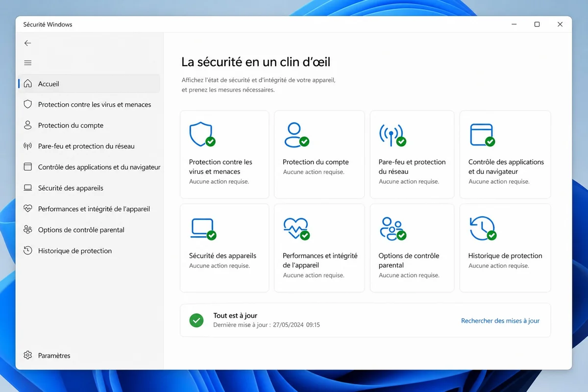Open the Sécurité des appareils card title
Screen dimensions: 588x392
pyautogui.click(x=222, y=255)
